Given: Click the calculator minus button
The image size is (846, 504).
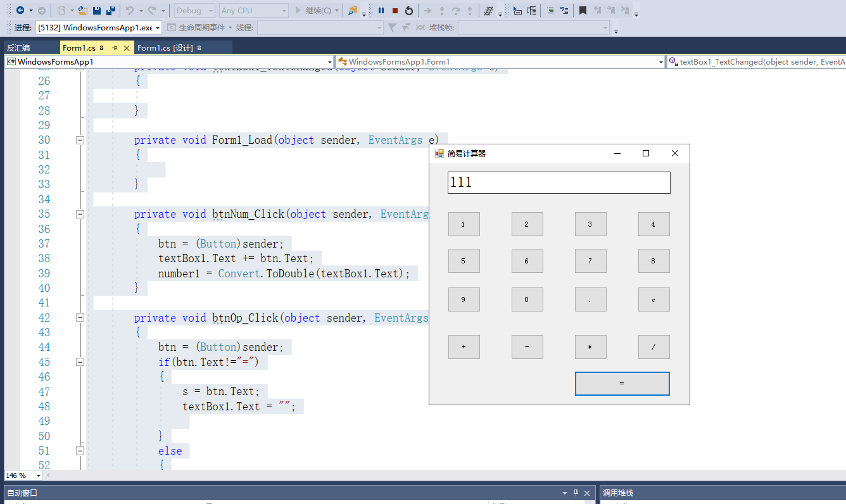Looking at the screenshot, I should point(527,347).
